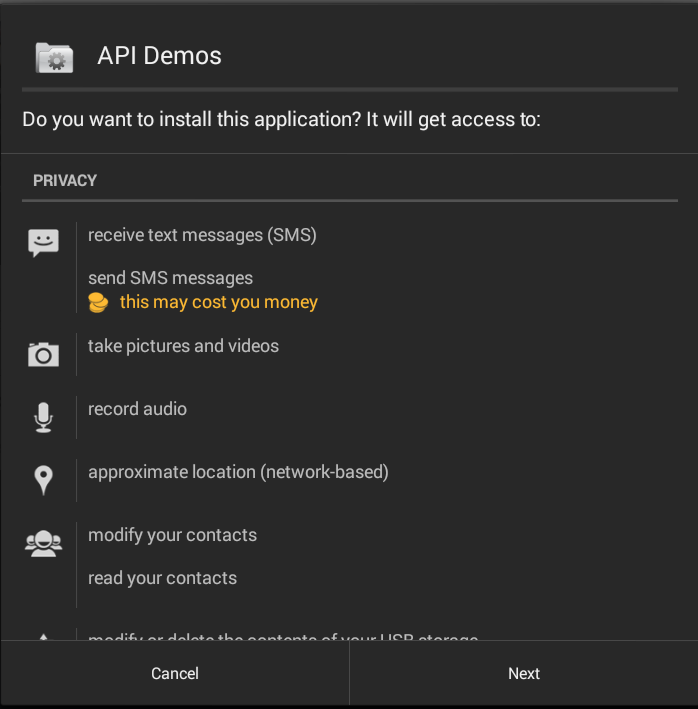Select the PRIVACY section header
This screenshot has width=698, height=709.
65,181
